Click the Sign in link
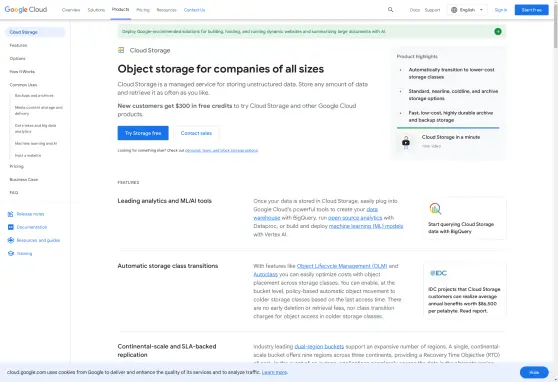558x382 pixels. point(501,10)
